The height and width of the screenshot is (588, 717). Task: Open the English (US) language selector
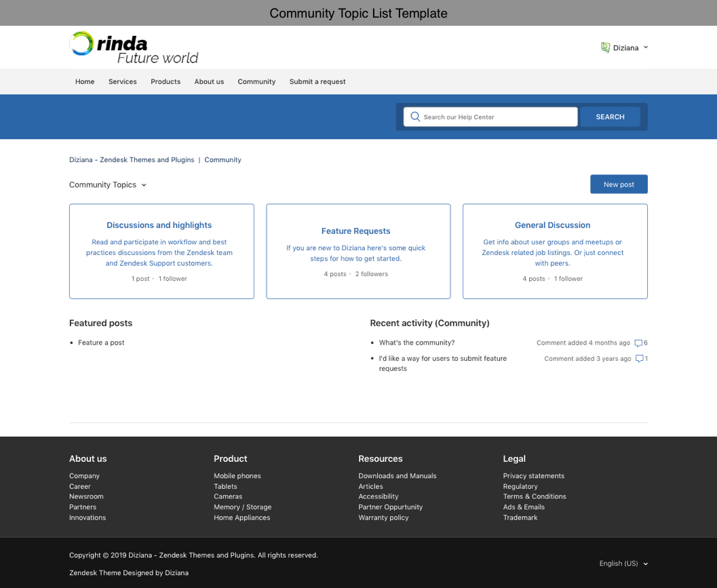[x=623, y=564]
